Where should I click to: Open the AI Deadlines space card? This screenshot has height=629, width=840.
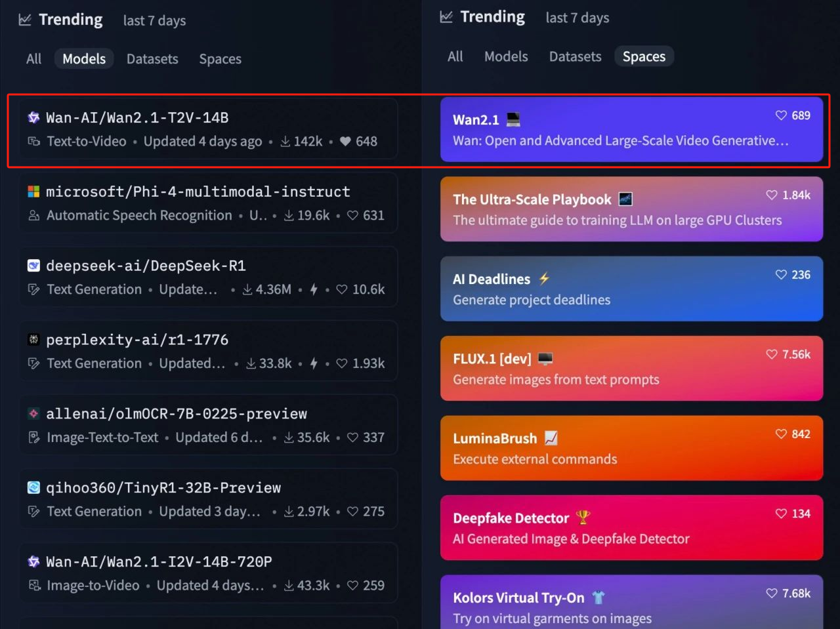[x=631, y=289]
